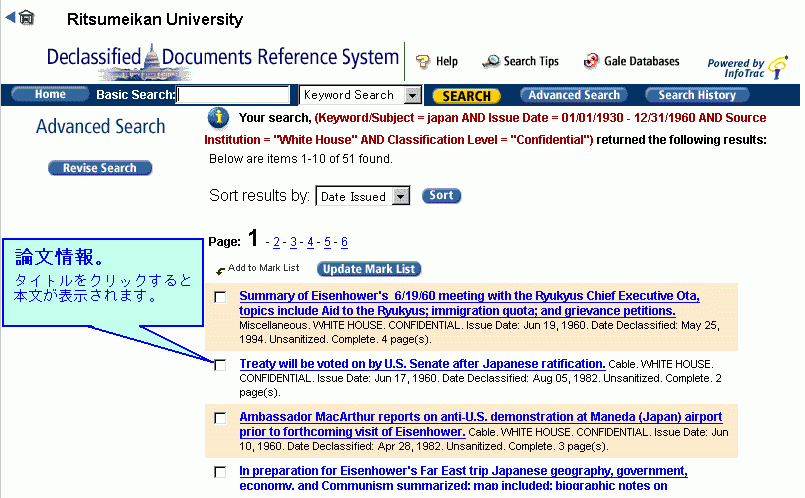Click the Add to Mark List arrow icon
This screenshot has height=498, width=805.
coord(220,270)
